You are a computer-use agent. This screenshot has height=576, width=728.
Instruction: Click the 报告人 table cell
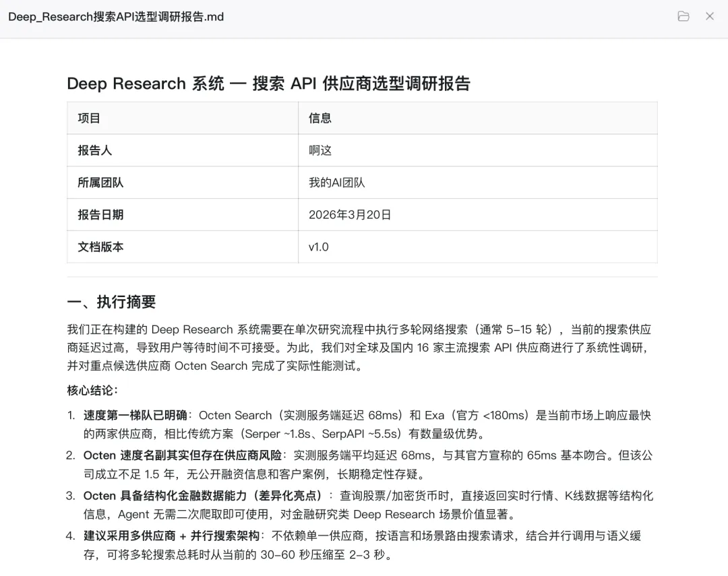click(183, 150)
